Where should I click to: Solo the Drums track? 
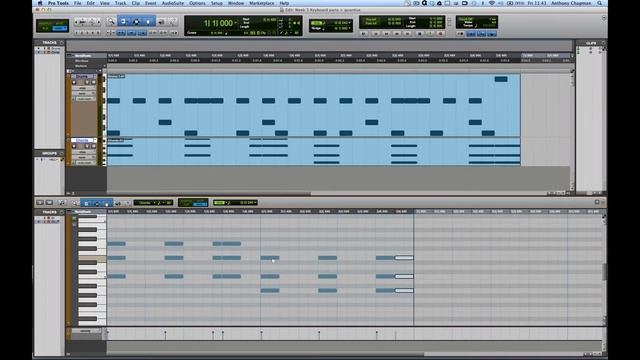pyautogui.click(x=87, y=82)
